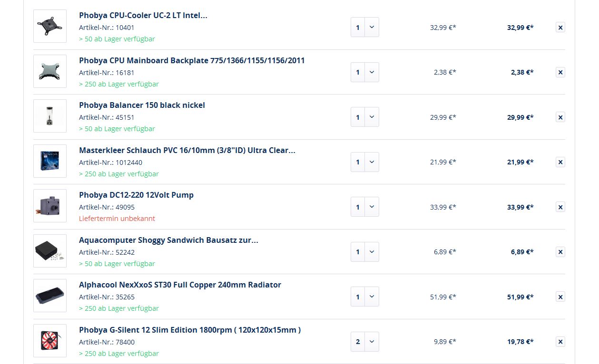This screenshot has width=599, height=364.
Task: Open quantity dropdown for Alphacool NexXxoS radiator
Action: [x=365, y=297]
